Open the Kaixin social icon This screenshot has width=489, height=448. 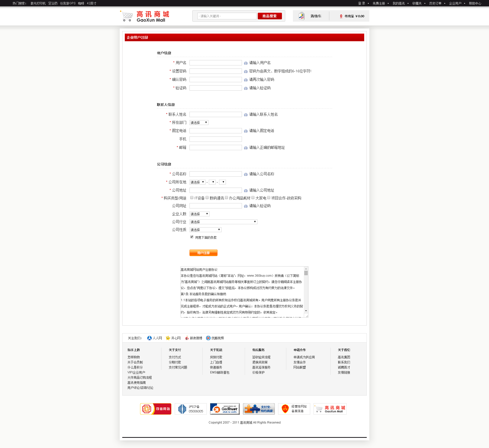pyautogui.click(x=168, y=338)
